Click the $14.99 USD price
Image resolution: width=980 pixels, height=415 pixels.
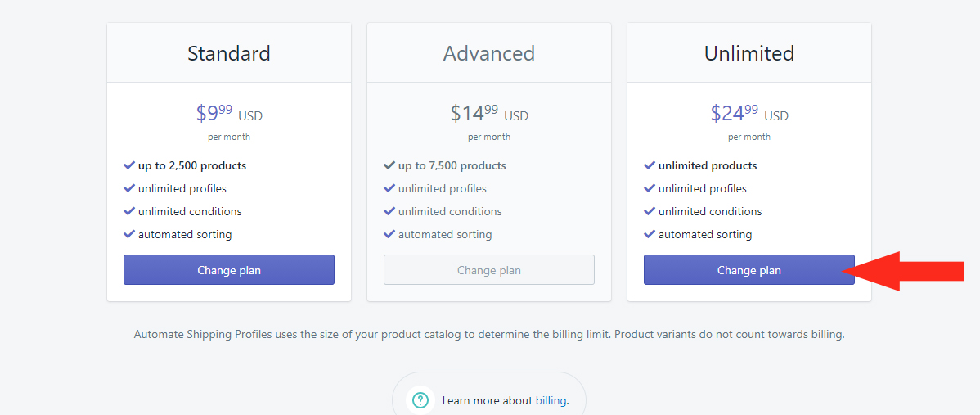[488, 114]
